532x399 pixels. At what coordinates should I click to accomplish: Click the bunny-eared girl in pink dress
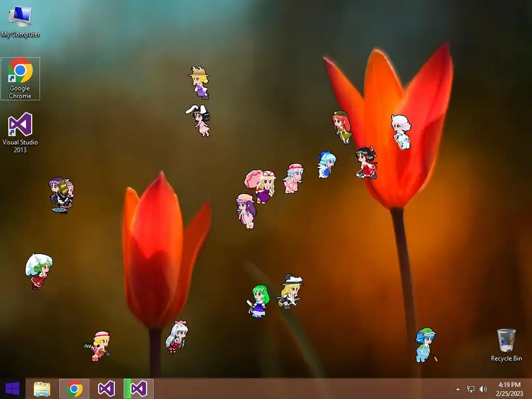tap(198, 121)
